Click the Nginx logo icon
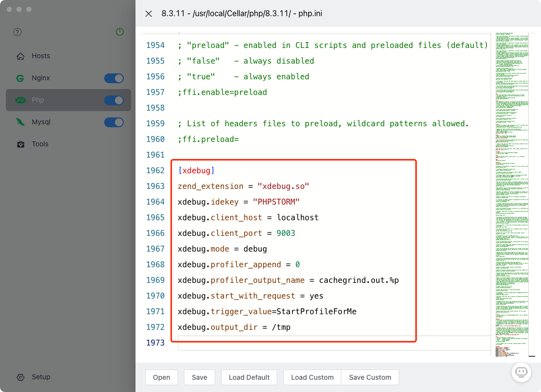 pos(21,78)
